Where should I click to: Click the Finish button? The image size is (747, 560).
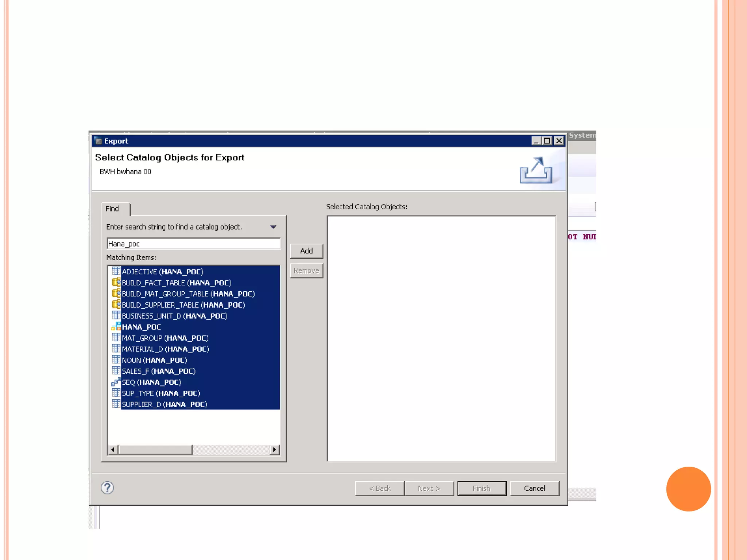[x=481, y=489]
